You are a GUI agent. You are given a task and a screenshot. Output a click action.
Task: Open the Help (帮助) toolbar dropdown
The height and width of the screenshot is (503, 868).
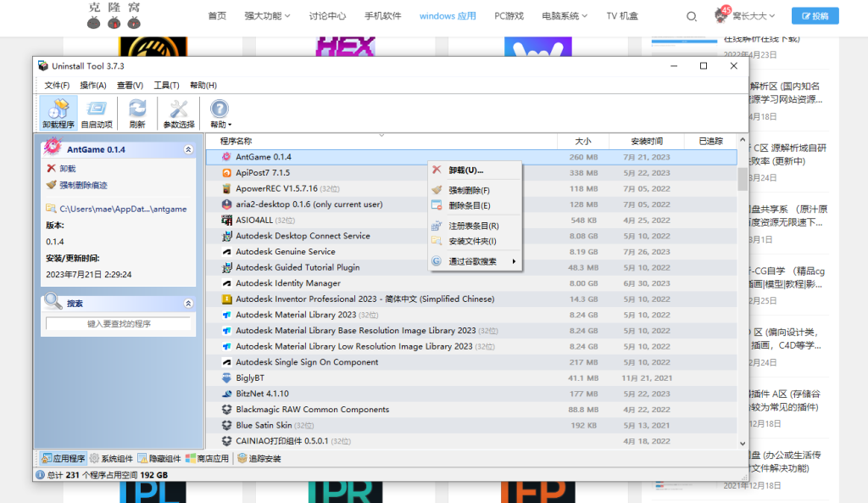coord(220,113)
